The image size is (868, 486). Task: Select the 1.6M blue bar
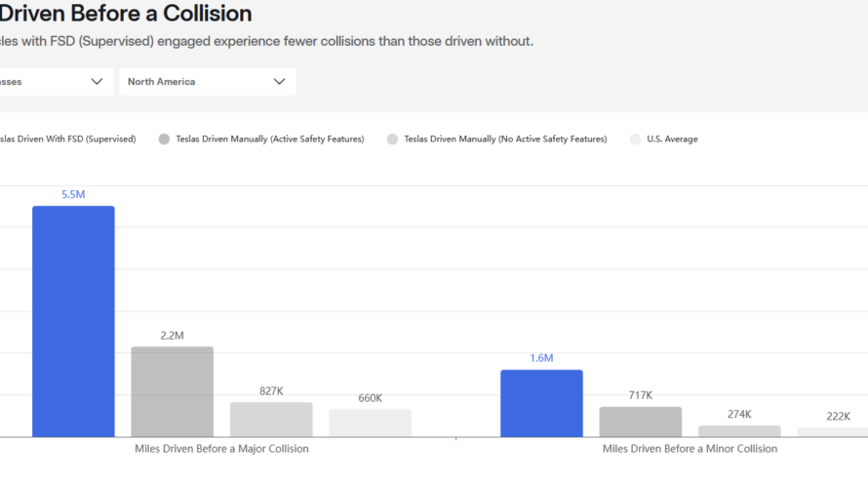(541, 403)
